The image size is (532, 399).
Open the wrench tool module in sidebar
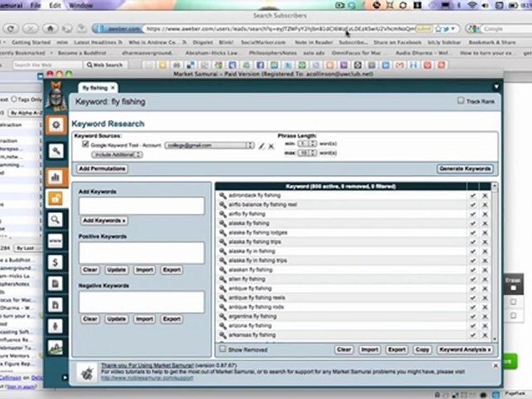click(56, 151)
